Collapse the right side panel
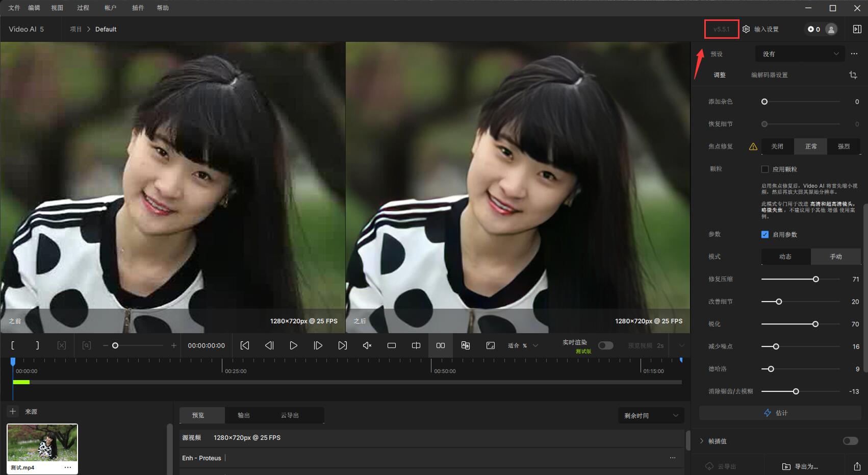This screenshot has width=868, height=475. pyautogui.click(x=857, y=29)
